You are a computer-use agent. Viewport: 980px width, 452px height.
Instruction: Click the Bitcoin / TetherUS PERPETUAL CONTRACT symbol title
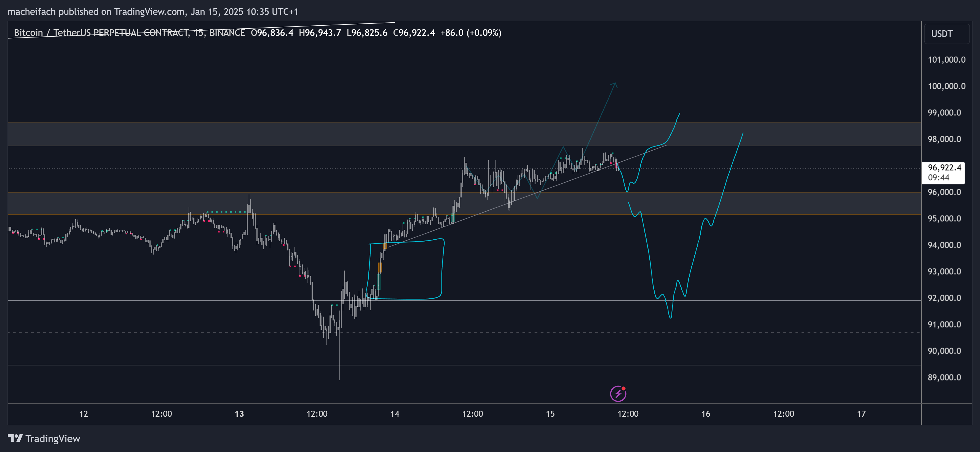[101, 33]
